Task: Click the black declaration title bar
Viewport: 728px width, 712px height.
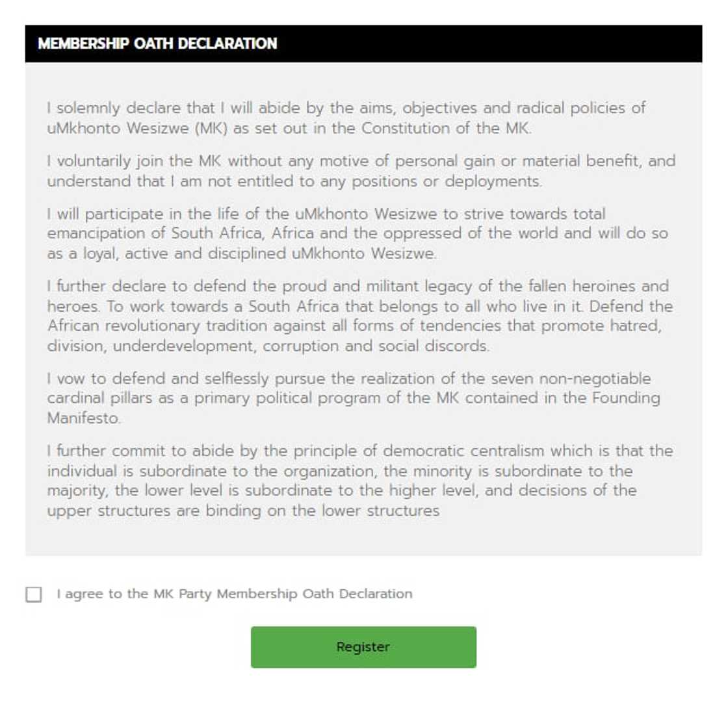Action: click(363, 44)
